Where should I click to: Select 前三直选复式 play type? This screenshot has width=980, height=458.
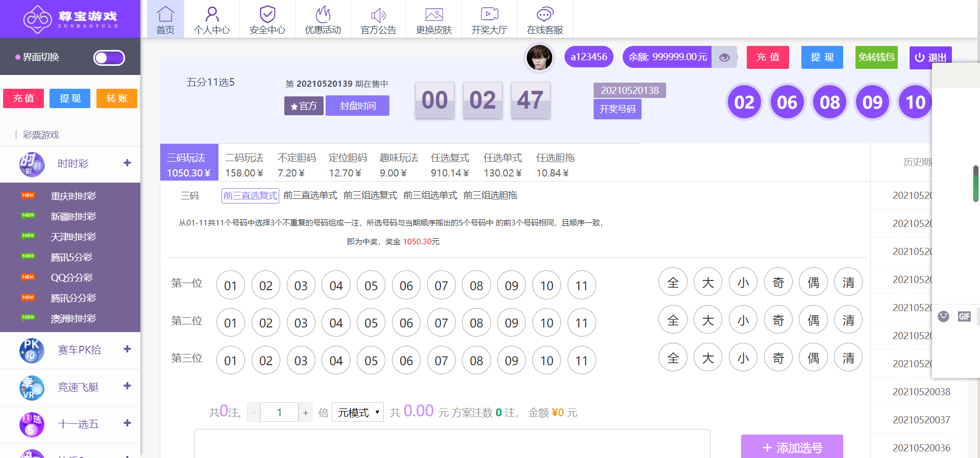[250, 196]
